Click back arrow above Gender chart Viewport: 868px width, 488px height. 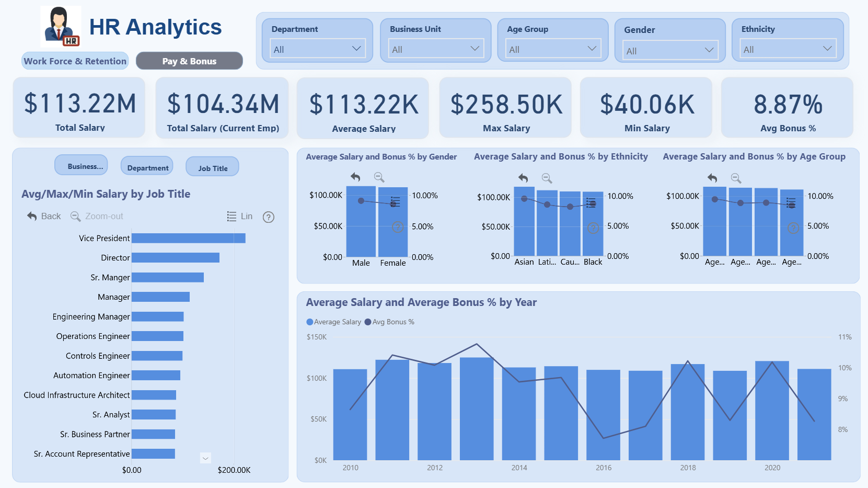click(x=355, y=177)
